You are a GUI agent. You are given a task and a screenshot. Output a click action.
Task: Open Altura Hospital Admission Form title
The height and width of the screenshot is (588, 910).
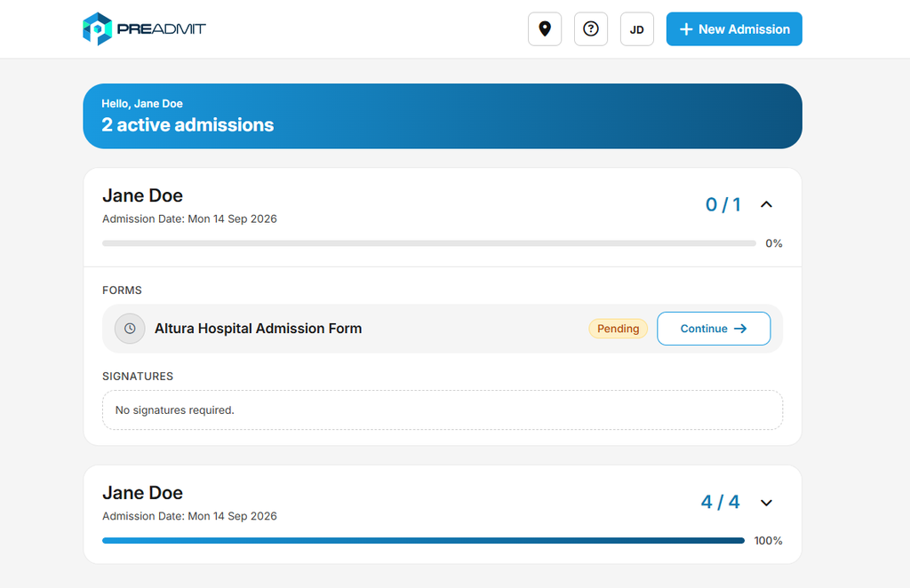click(x=259, y=329)
